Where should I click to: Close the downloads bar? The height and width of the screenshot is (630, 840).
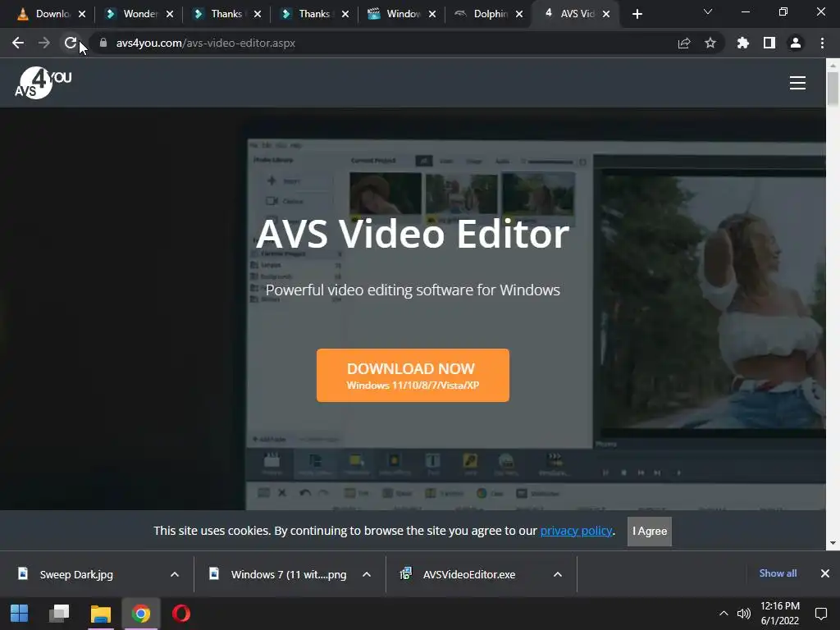(x=825, y=573)
